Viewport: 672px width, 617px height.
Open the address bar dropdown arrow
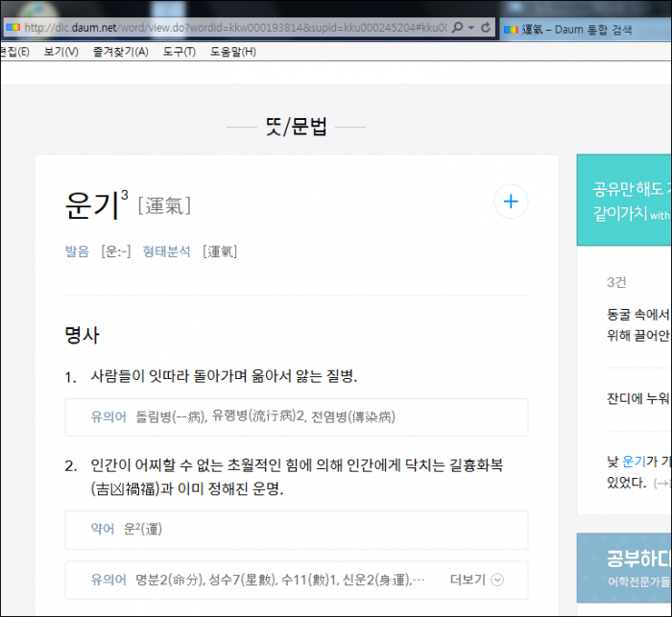(471, 28)
